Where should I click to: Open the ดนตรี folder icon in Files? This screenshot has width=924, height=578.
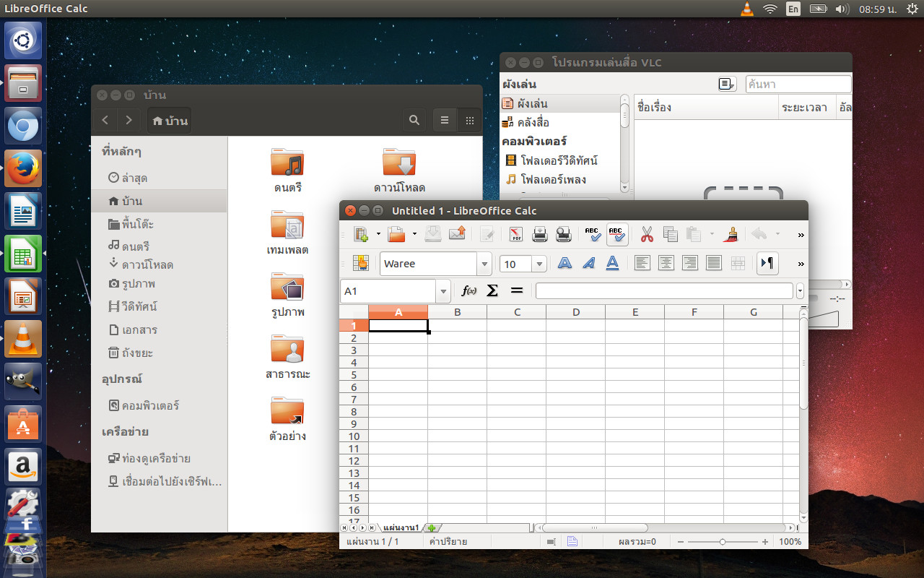pos(287,163)
